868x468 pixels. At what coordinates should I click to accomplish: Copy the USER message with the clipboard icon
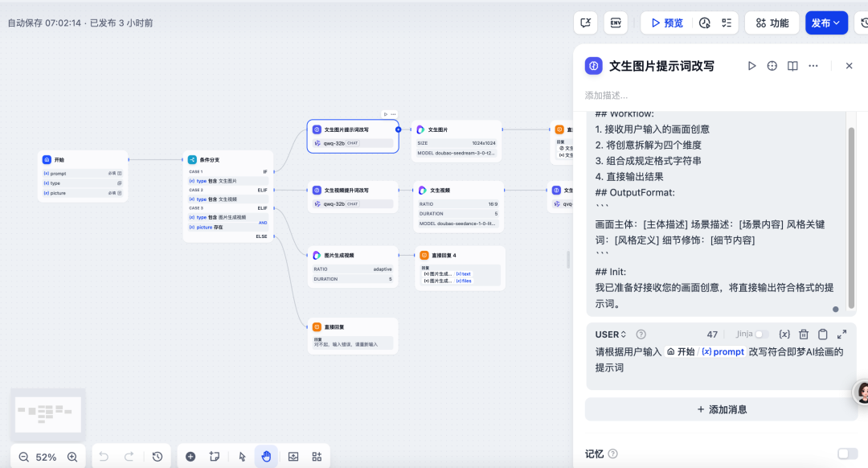823,335
